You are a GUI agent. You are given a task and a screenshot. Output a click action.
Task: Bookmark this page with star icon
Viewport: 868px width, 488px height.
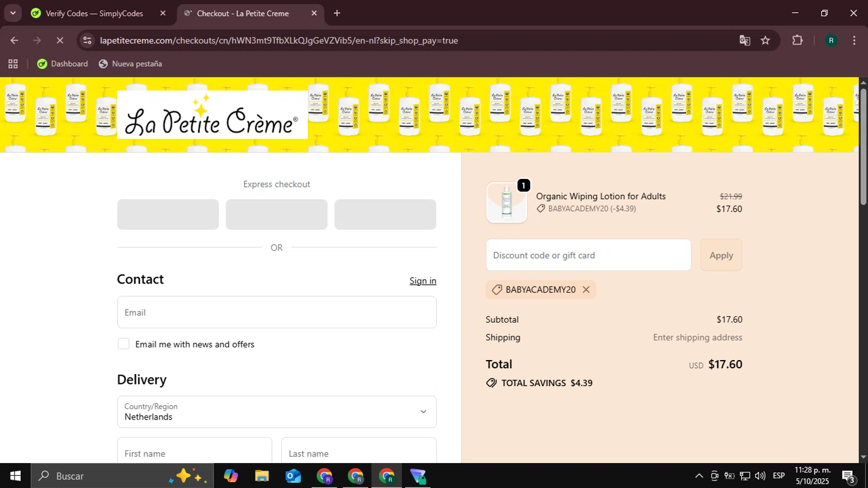click(766, 41)
